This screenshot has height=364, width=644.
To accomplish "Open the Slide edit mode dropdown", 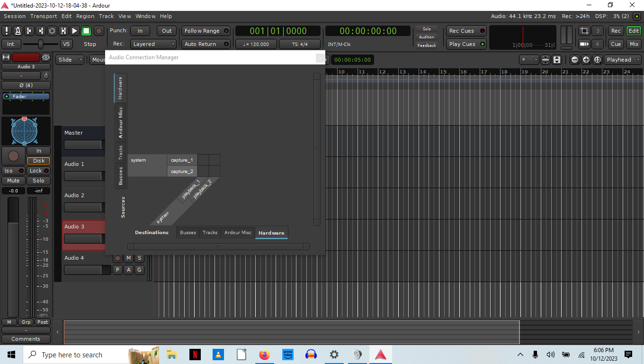I will pyautogui.click(x=70, y=60).
